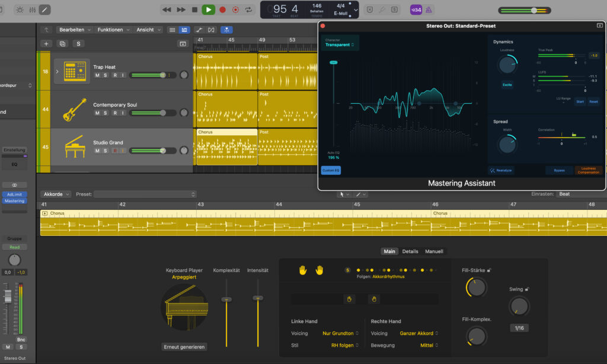This screenshot has height=364, width=607.
Task: Mute the Trap Heat track
Action: [x=97, y=75]
